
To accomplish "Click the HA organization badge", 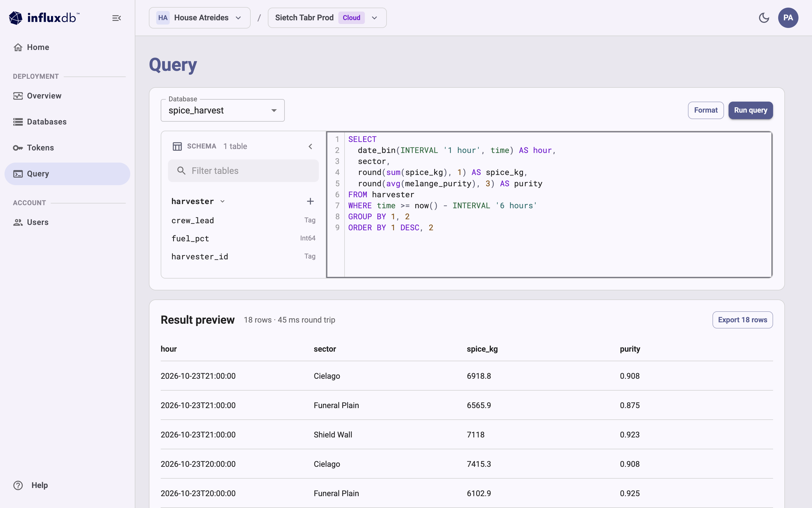I will pyautogui.click(x=163, y=18).
